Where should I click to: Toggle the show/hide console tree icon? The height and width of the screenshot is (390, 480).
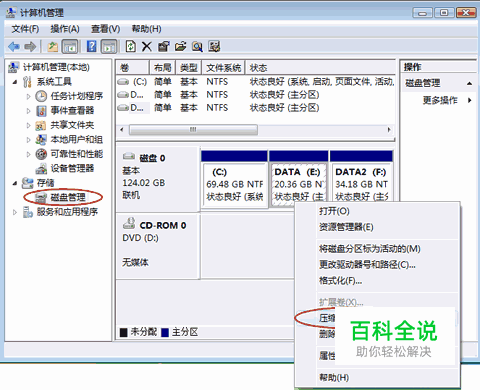pos(70,47)
